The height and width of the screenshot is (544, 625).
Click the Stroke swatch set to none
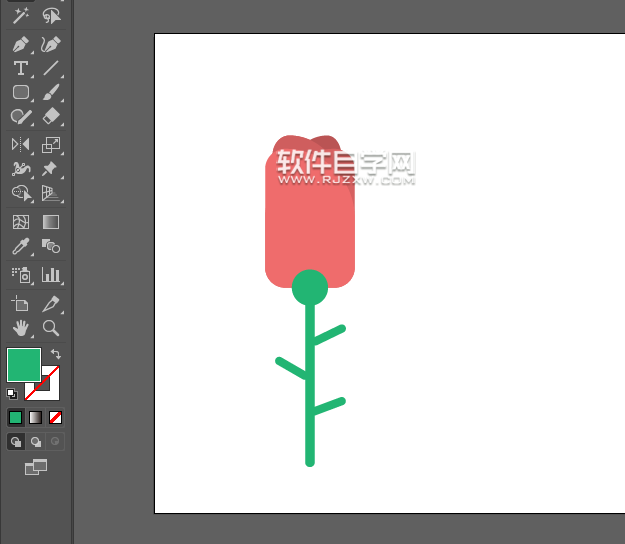pyautogui.click(x=51, y=390)
